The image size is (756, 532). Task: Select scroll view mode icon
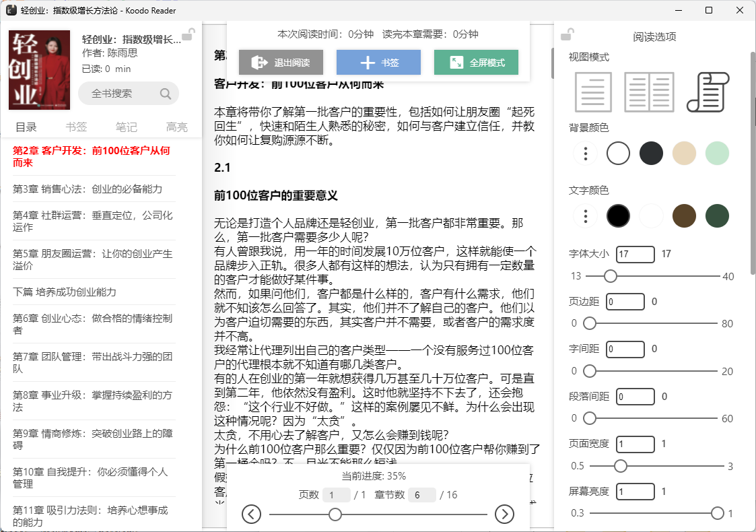[x=708, y=92]
